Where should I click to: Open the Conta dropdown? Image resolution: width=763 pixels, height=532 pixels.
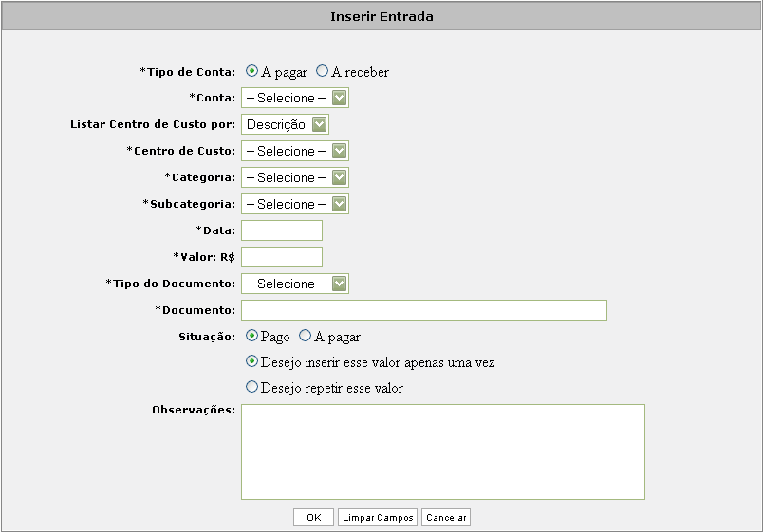coord(295,98)
